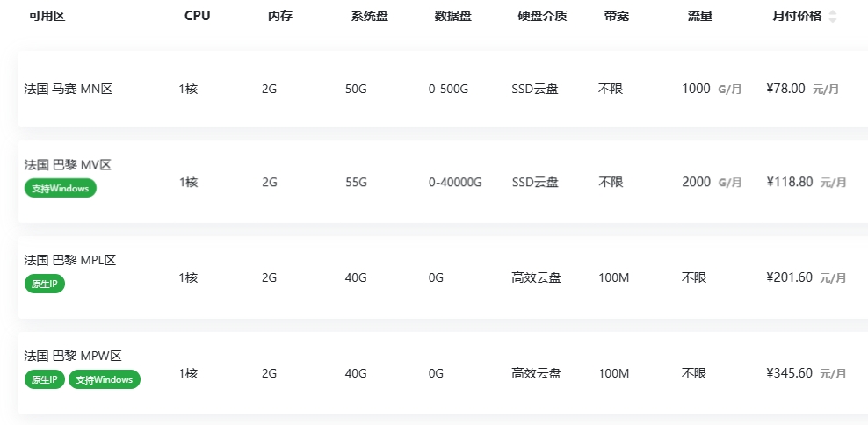Click the 支持Windows badge on MV区
Image resolution: width=868 pixels, height=425 pixels.
pyautogui.click(x=61, y=188)
